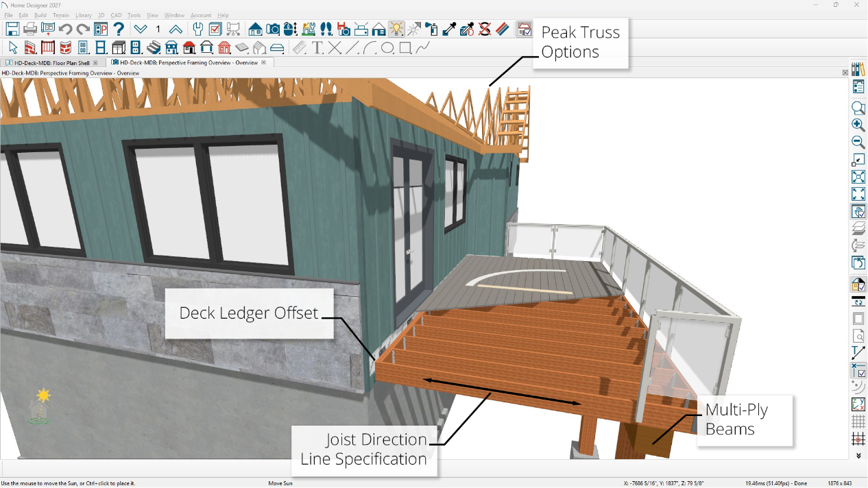
Task: Click the Select Objects arrow tool
Action: click(13, 47)
